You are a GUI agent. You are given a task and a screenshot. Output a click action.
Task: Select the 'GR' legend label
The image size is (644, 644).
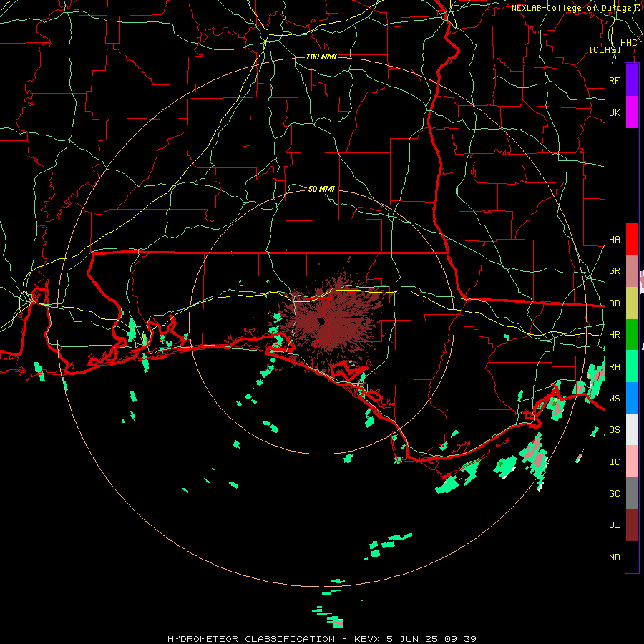(x=614, y=271)
